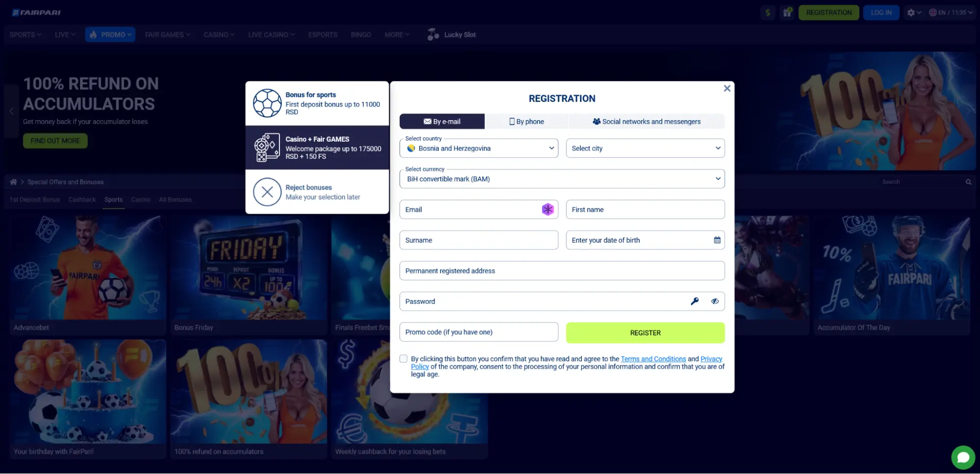The width and height of the screenshot is (980, 474).
Task: Toggle password visibility eye icon
Action: (x=715, y=301)
